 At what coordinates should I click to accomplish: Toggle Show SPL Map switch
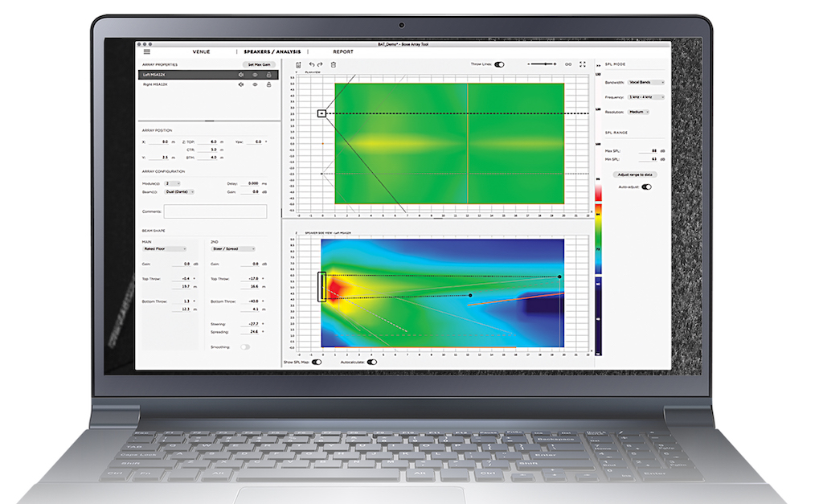(316, 363)
